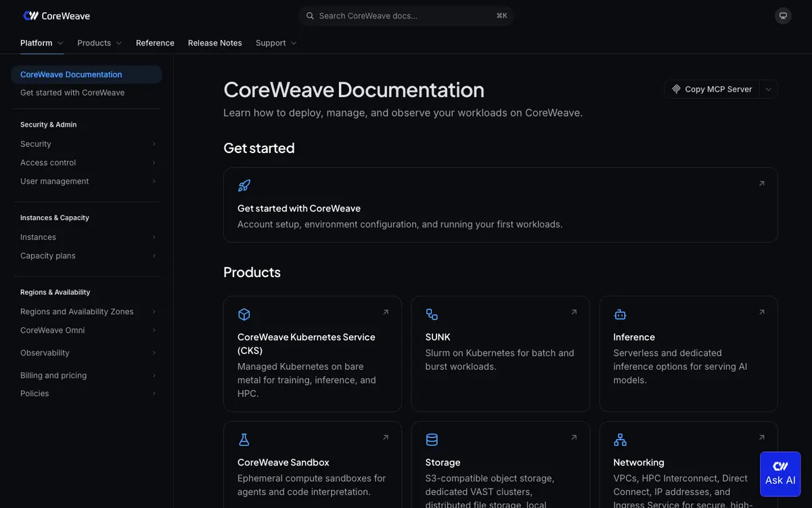The height and width of the screenshot is (508, 812).
Task: Click the database icon on Storage card
Action: [x=432, y=440]
